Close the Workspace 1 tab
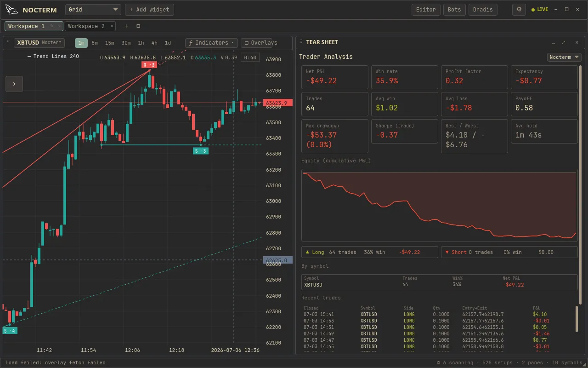This screenshot has width=588, height=368. pyautogui.click(x=59, y=26)
